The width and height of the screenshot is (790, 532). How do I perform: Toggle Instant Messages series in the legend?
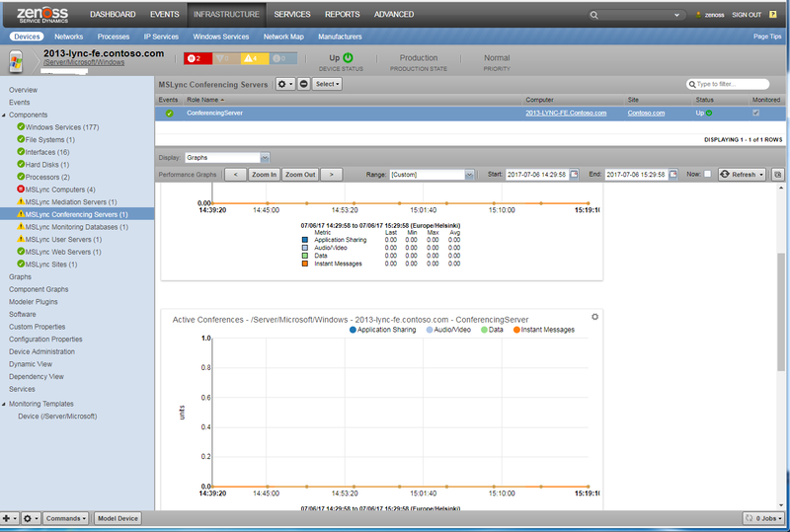click(x=544, y=330)
